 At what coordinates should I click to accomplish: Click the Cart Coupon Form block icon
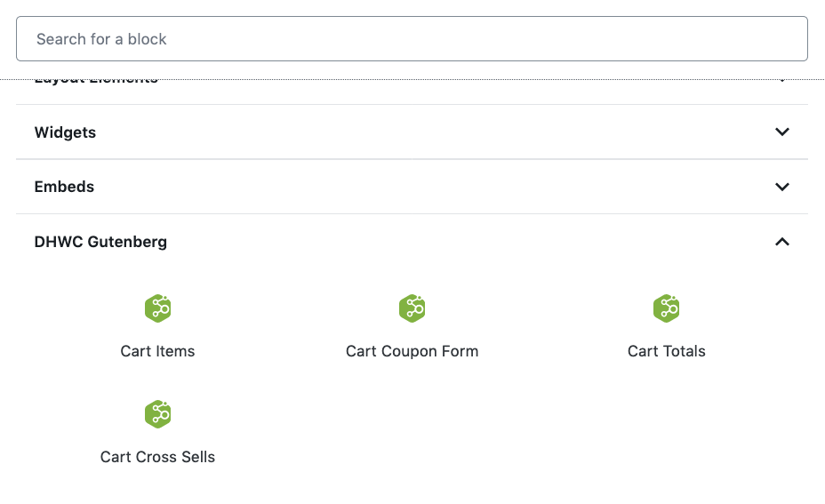click(x=412, y=308)
